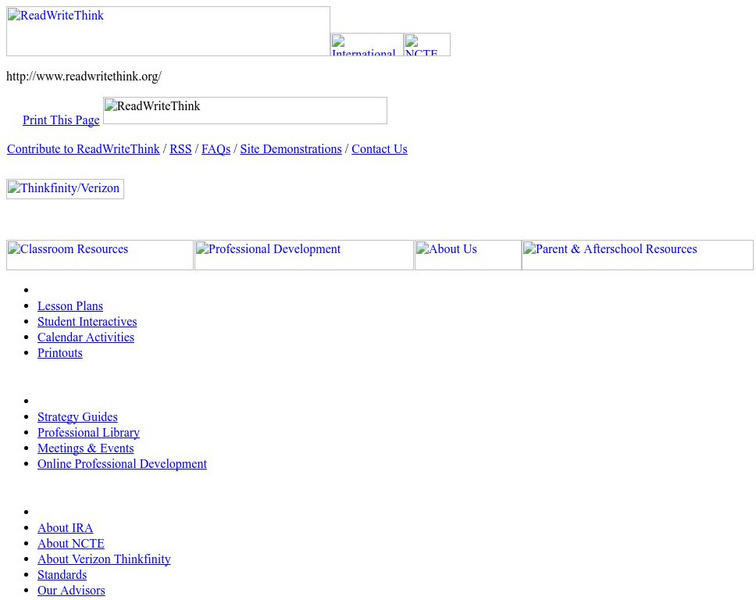This screenshot has width=756, height=600.
Task: Click the Print This Page link
Action: pos(61,120)
